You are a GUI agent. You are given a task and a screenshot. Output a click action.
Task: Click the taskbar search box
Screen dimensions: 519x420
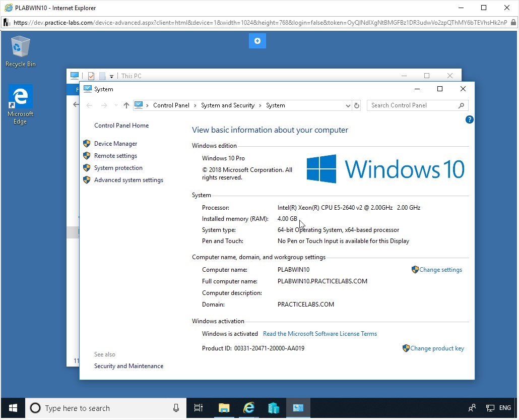(106, 408)
